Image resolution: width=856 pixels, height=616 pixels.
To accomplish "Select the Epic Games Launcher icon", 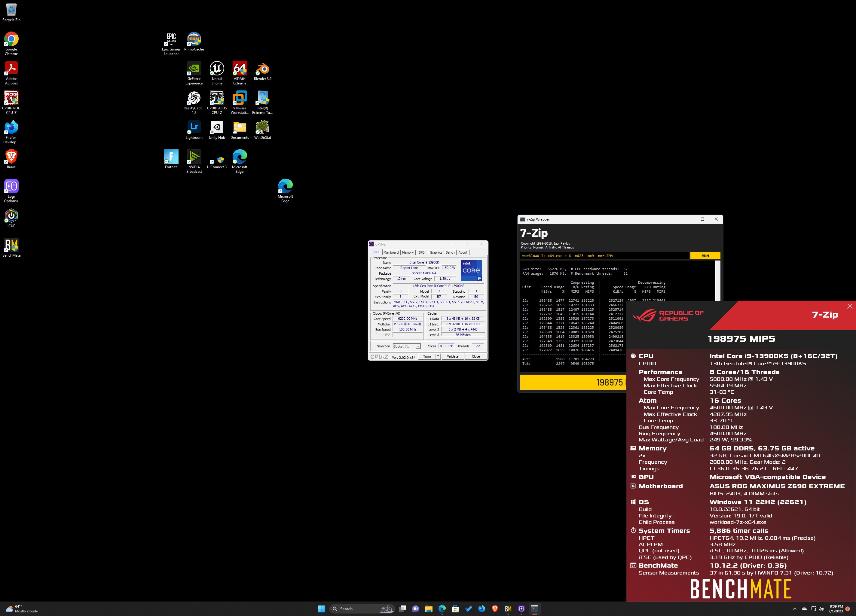I will [171, 44].
